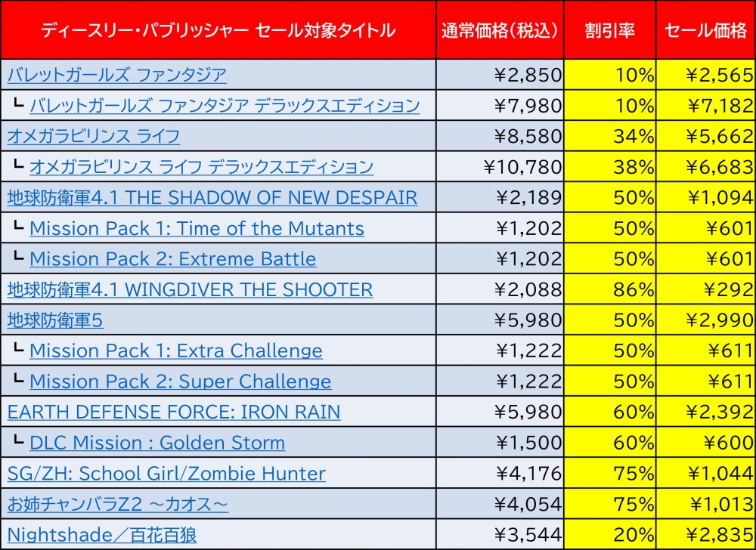Image resolution: width=756 pixels, height=550 pixels.
Task: Open 地球防衛軍4.1 WINGDIVER THE SHOOTER link
Action: point(190,289)
